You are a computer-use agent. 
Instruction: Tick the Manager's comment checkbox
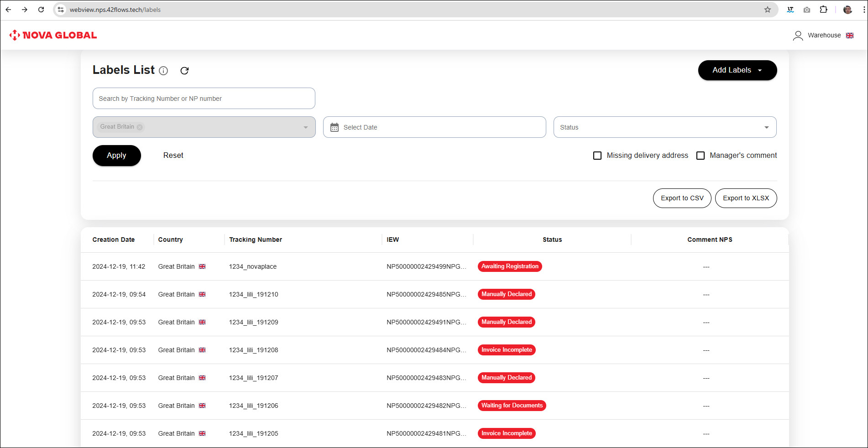point(701,156)
